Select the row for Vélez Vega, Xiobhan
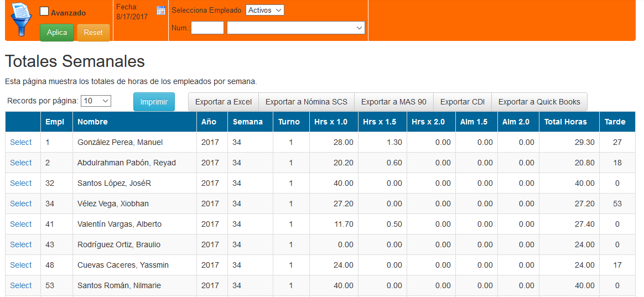 21,204
